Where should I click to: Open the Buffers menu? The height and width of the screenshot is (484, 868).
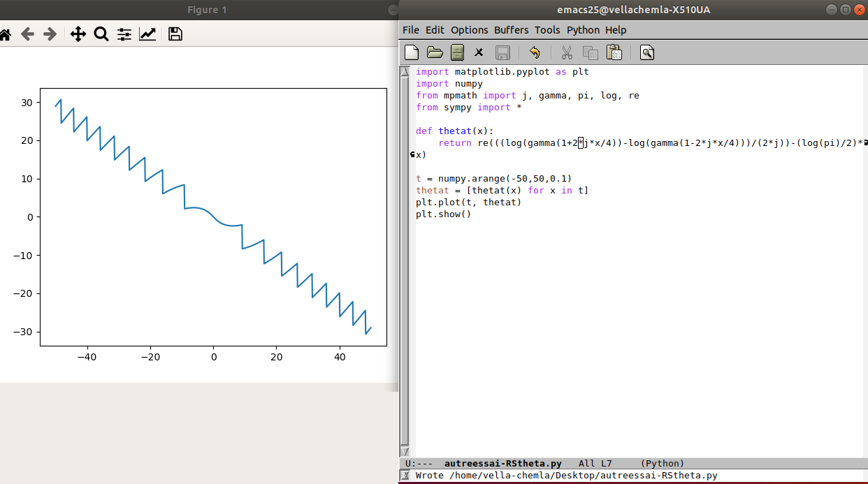coord(511,30)
